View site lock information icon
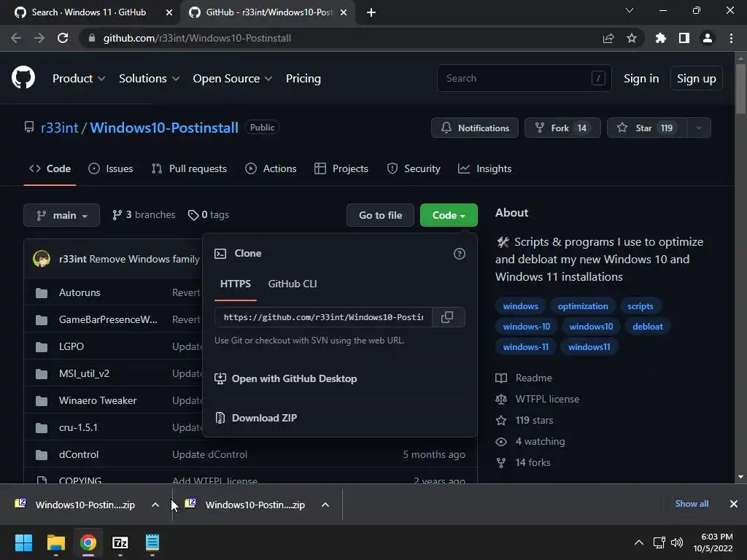Viewport: 747px width, 560px height. coord(92,38)
